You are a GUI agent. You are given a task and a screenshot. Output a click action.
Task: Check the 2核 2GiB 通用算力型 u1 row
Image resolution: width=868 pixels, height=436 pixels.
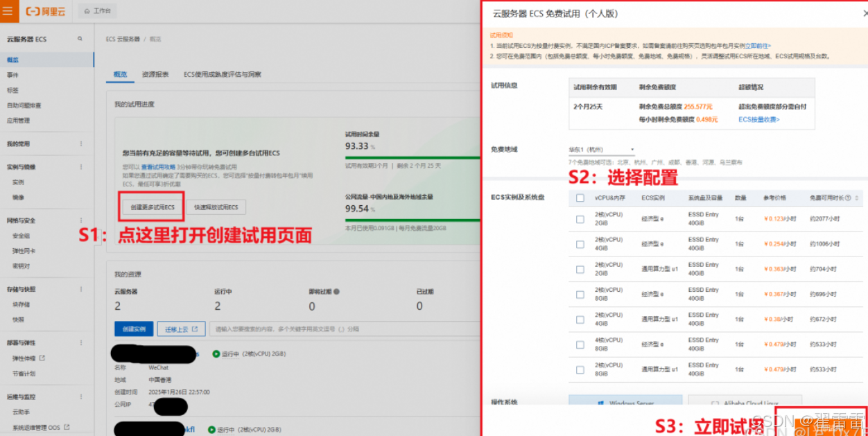(x=580, y=269)
